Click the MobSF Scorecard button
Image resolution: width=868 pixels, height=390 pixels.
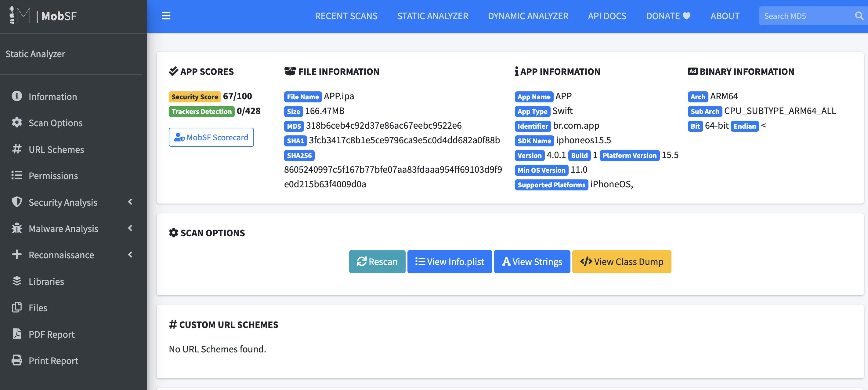pyautogui.click(x=212, y=137)
